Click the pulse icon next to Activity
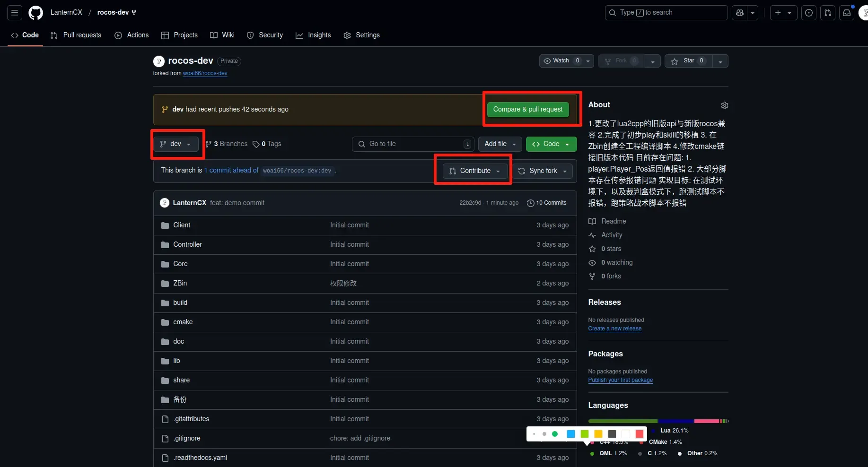Image resolution: width=868 pixels, height=467 pixels. [592, 235]
